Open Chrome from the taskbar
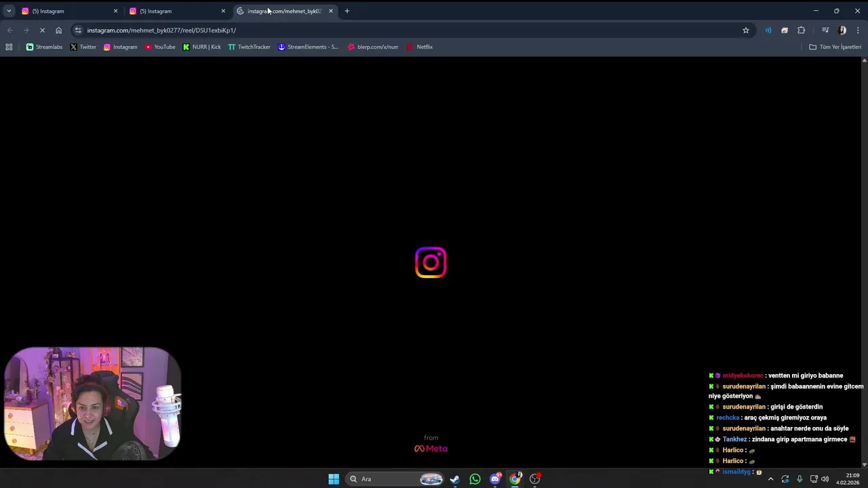The width and height of the screenshot is (868, 488). point(515,479)
